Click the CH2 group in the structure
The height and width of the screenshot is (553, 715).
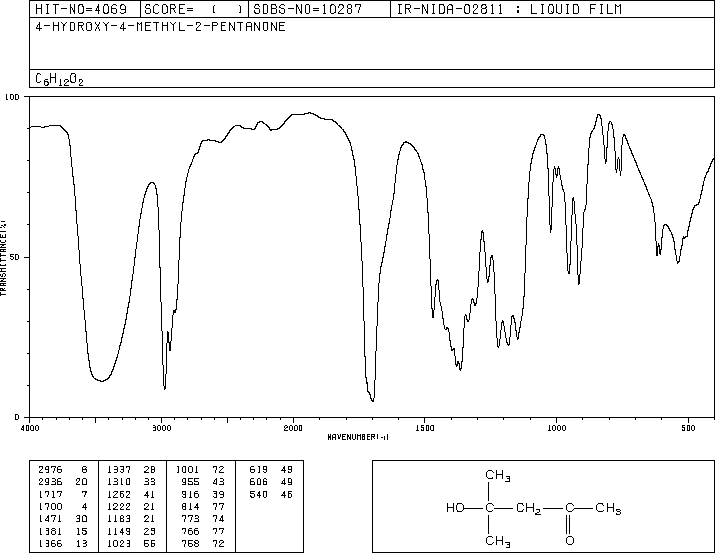click(x=528, y=508)
